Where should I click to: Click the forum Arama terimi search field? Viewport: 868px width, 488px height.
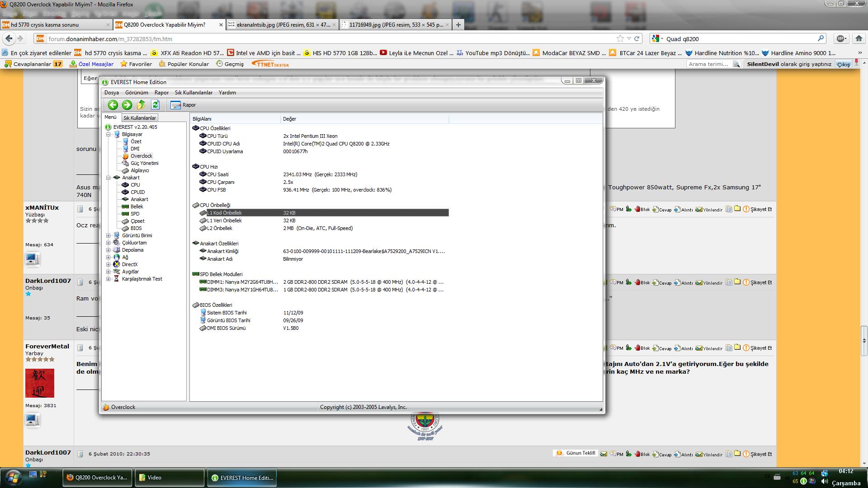pyautogui.click(x=708, y=64)
